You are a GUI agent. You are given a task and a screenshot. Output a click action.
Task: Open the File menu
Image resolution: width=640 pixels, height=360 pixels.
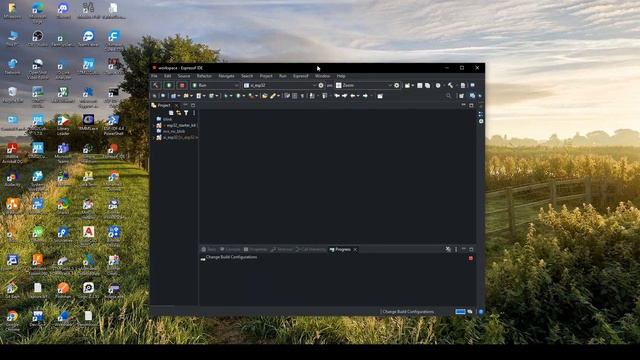tap(154, 76)
